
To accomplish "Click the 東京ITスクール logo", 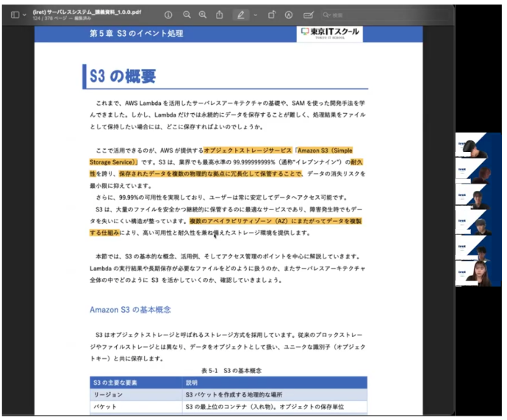I will pyautogui.click(x=330, y=33).
